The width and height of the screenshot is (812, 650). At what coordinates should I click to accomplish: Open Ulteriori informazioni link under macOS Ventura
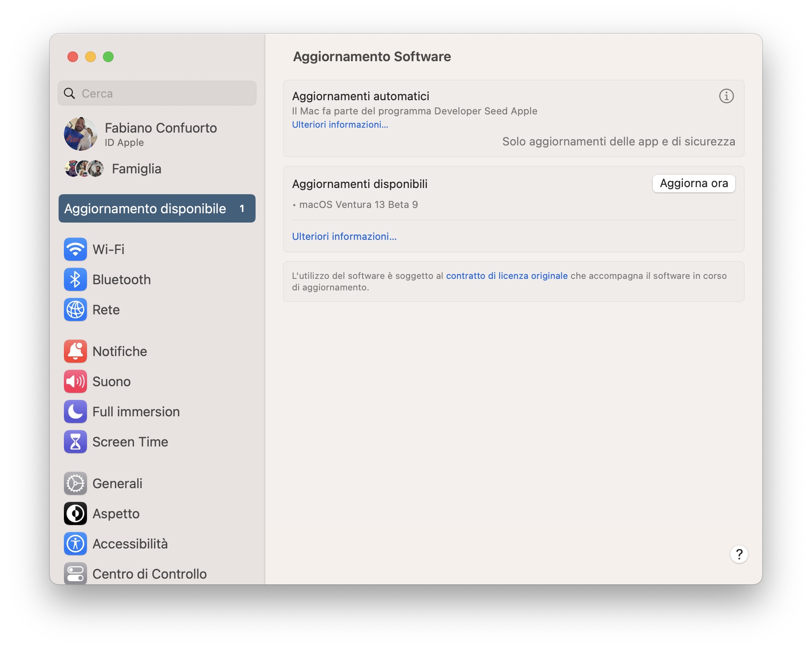click(x=344, y=236)
